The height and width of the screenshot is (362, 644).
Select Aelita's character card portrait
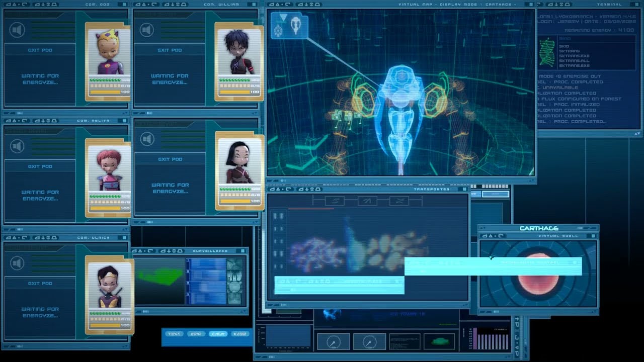point(110,167)
